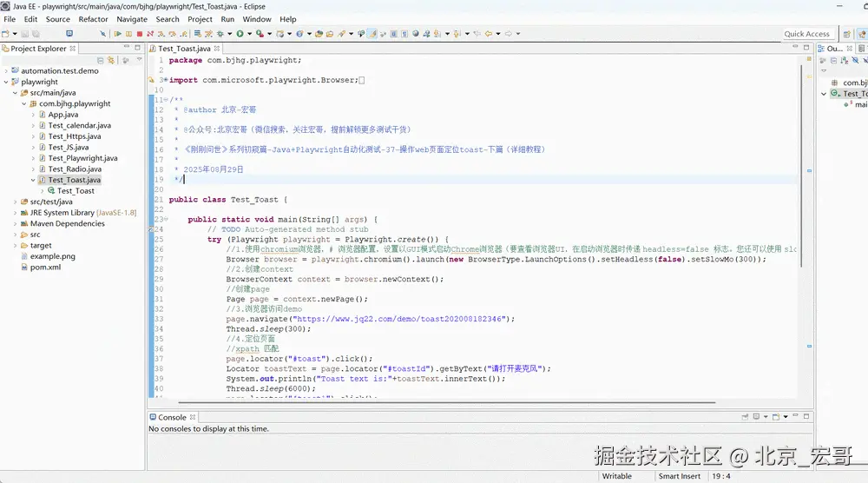The image size is (868, 483).
Task: Collapse the playwright project node
Action: tap(6, 82)
